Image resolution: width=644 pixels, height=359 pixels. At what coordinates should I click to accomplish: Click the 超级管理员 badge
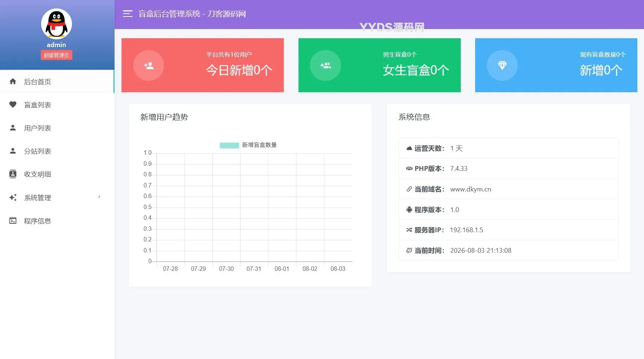pos(57,55)
